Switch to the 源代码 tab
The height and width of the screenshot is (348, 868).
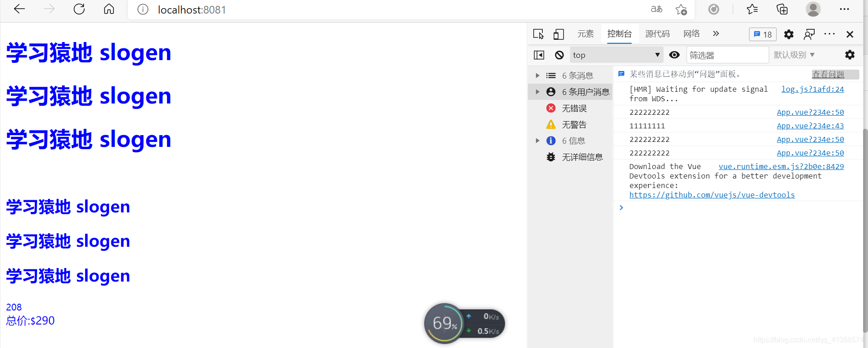[657, 34]
